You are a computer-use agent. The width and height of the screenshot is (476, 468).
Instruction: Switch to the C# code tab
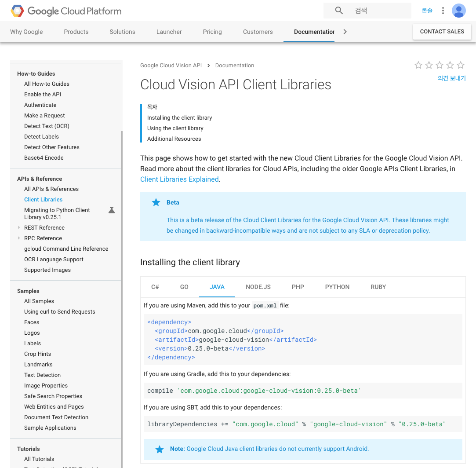point(155,287)
